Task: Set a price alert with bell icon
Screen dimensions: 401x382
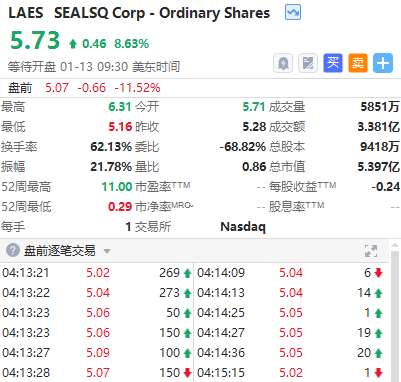Action: pyautogui.click(x=283, y=63)
